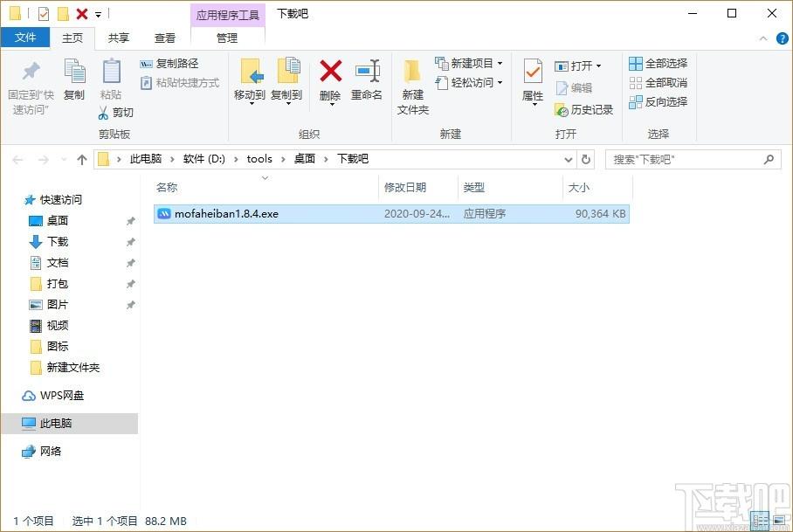Click Paste shortcut (粘贴快捷方式)
Image resolution: width=793 pixels, height=532 pixels.
point(180,83)
